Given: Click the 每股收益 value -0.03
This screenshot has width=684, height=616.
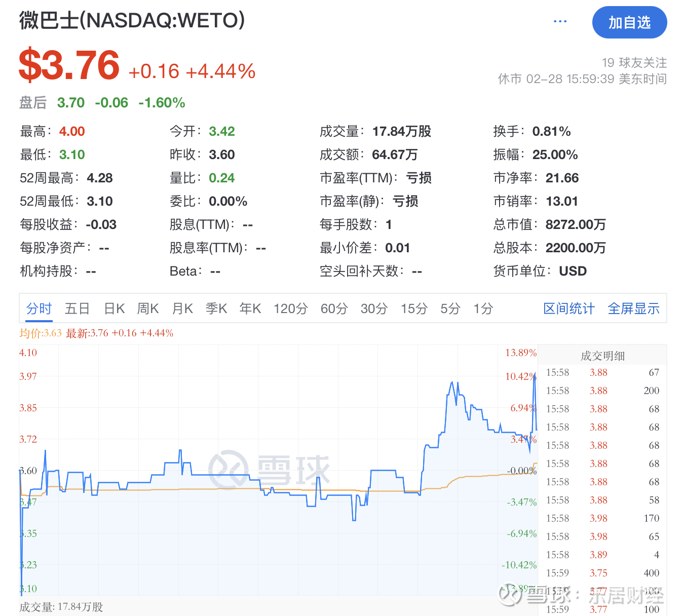Looking at the screenshot, I should [101, 225].
